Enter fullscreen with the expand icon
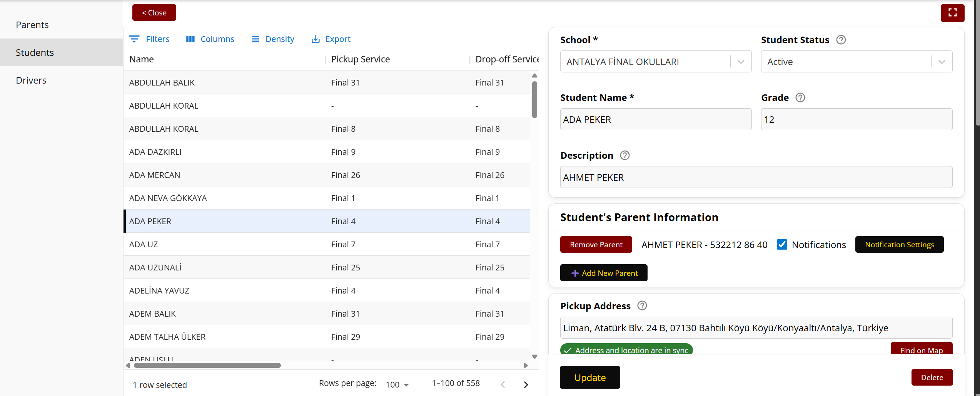Screen dimensions: 980x396 click(953, 12)
